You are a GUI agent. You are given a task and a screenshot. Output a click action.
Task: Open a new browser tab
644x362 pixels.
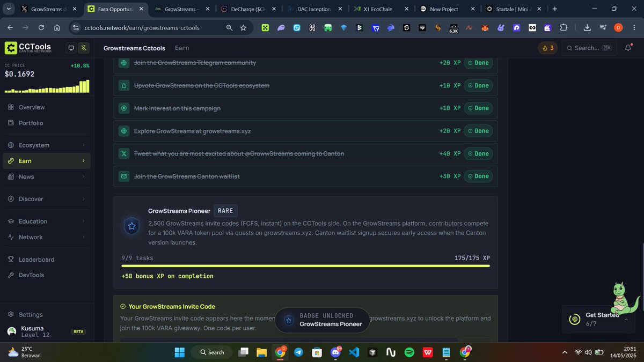[555, 9]
